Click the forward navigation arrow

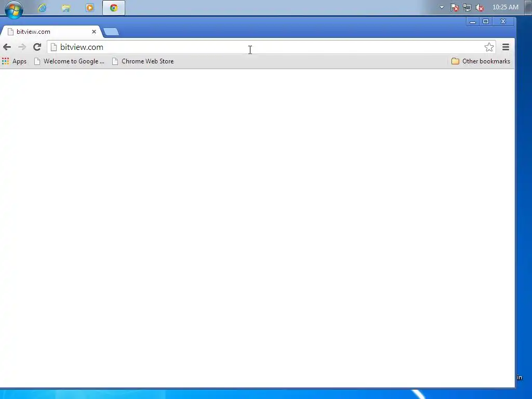(22, 47)
